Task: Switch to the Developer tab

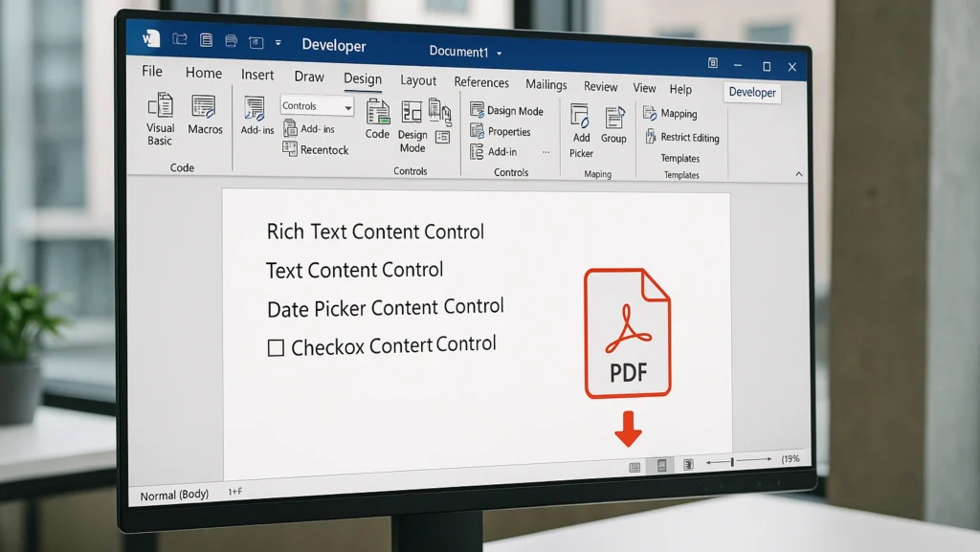Action: click(751, 92)
